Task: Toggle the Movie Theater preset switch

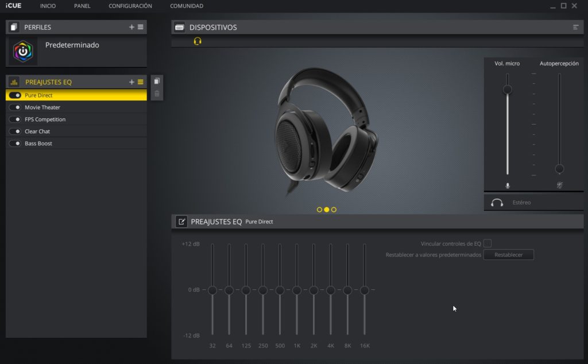Action: pos(15,107)
